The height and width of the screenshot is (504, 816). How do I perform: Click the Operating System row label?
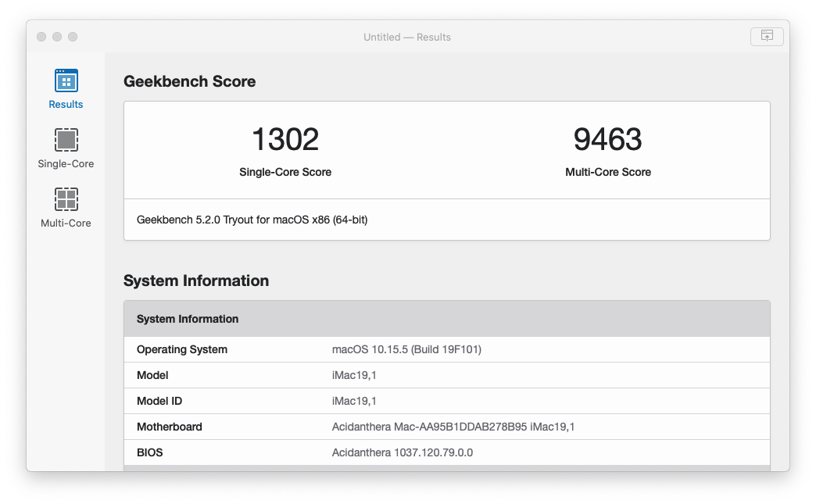point(182,349)
